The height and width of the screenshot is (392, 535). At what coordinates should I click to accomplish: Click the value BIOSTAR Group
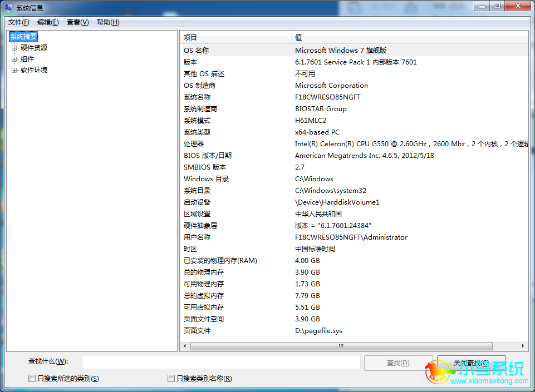click(x=321, y=109)
